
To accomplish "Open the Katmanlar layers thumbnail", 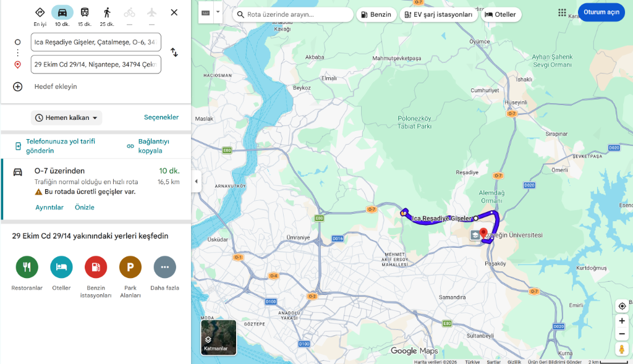I will point(218,337).
